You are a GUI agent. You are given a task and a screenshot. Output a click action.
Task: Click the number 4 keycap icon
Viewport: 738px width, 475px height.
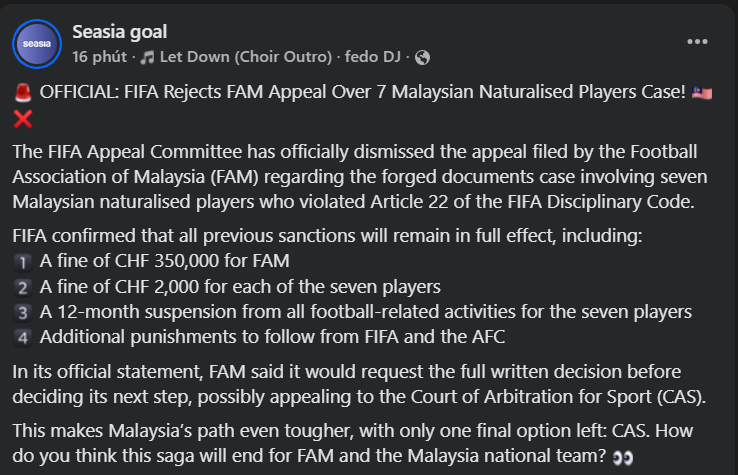tap(24, 337)
